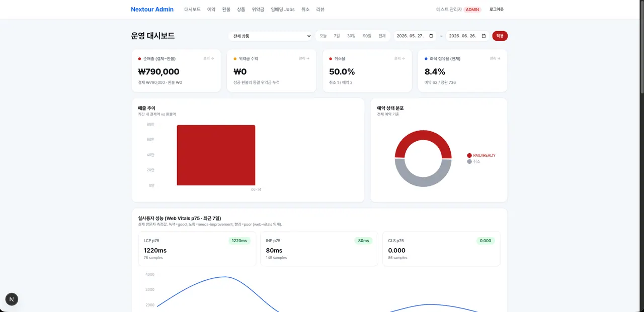Click the 로그아웃 logout button
This screenshot has height=312, width=644.
pos(497,10)
